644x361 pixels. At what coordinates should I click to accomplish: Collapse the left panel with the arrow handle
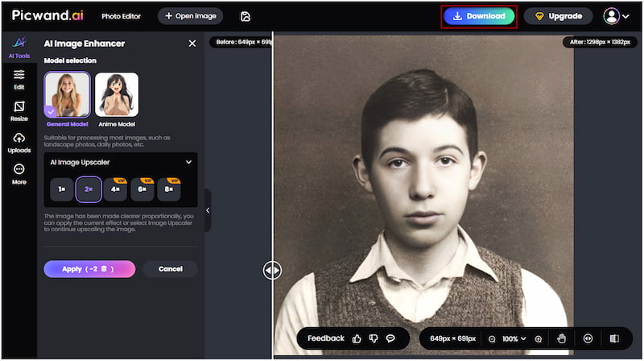208,210
